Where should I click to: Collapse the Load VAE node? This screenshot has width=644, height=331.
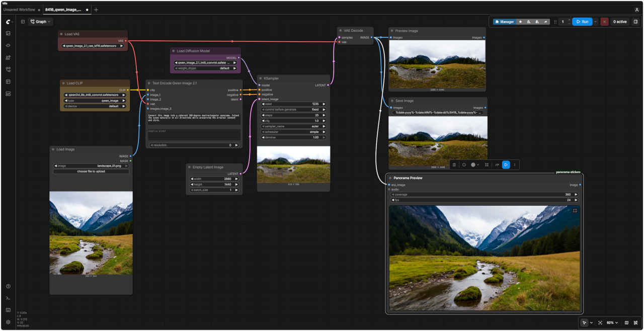pos(61,34)
